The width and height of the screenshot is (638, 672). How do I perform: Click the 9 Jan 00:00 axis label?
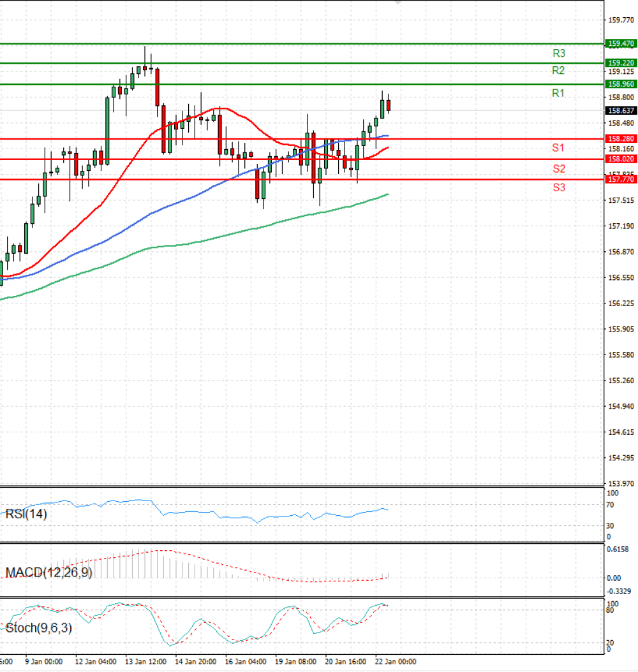pos(45,662)
